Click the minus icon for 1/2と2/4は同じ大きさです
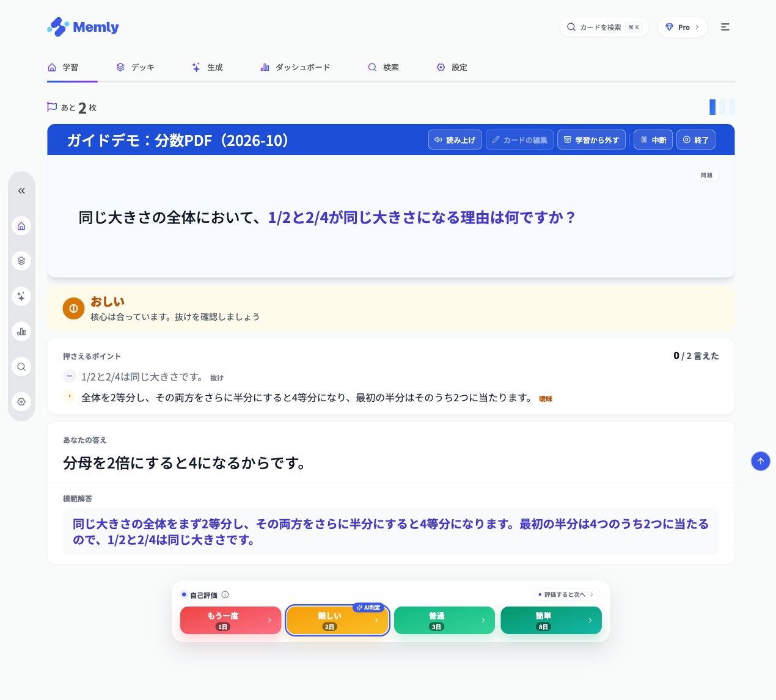This screenshot has height=700, width=776. 70,376
